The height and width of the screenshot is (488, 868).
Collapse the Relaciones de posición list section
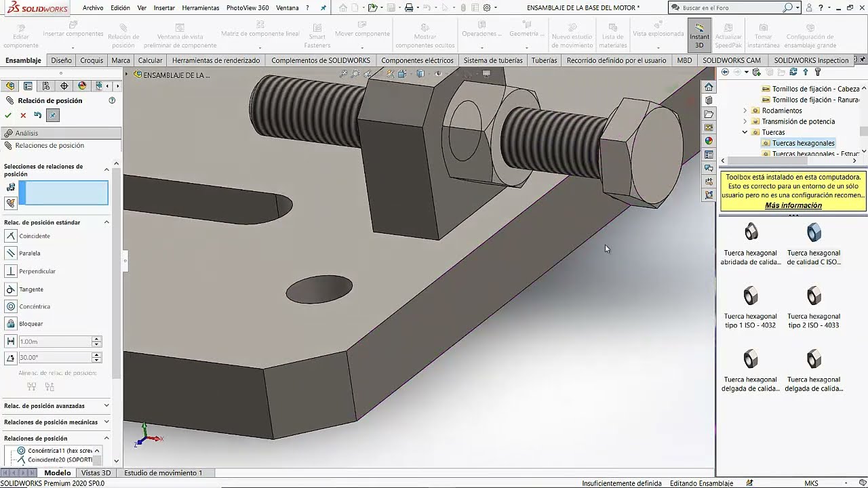click(106, 438)
